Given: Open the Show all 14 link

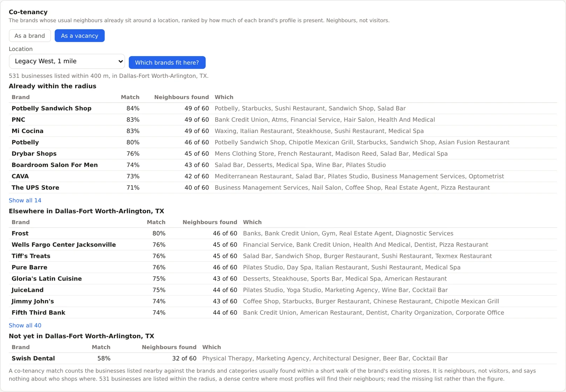Looking at the screenshot, I should (x=25, y=200).
